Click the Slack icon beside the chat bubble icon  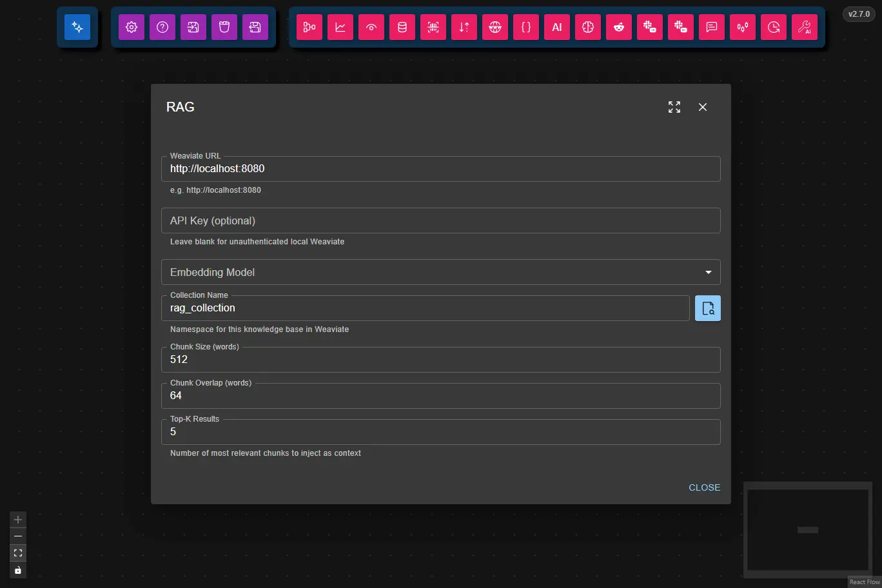[x=681, y=27]
